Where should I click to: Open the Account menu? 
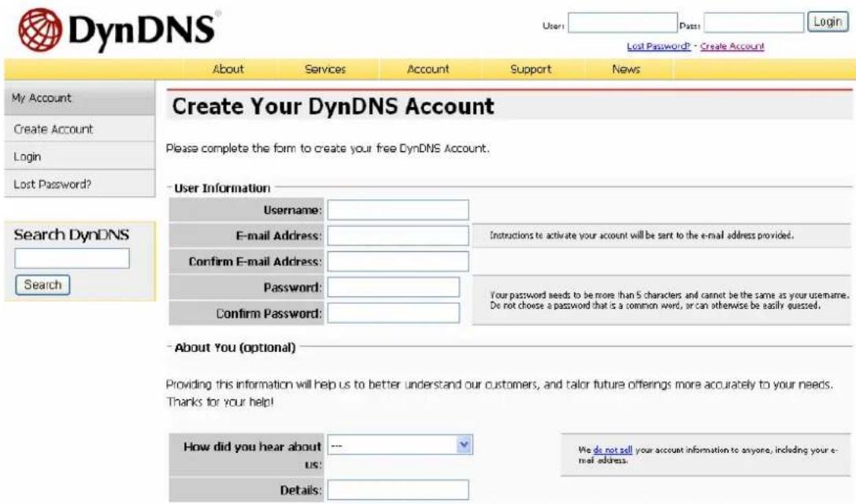428,69
